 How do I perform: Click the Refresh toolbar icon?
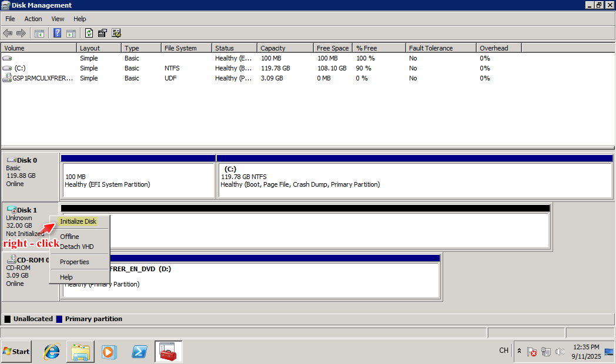click(89, 33)
